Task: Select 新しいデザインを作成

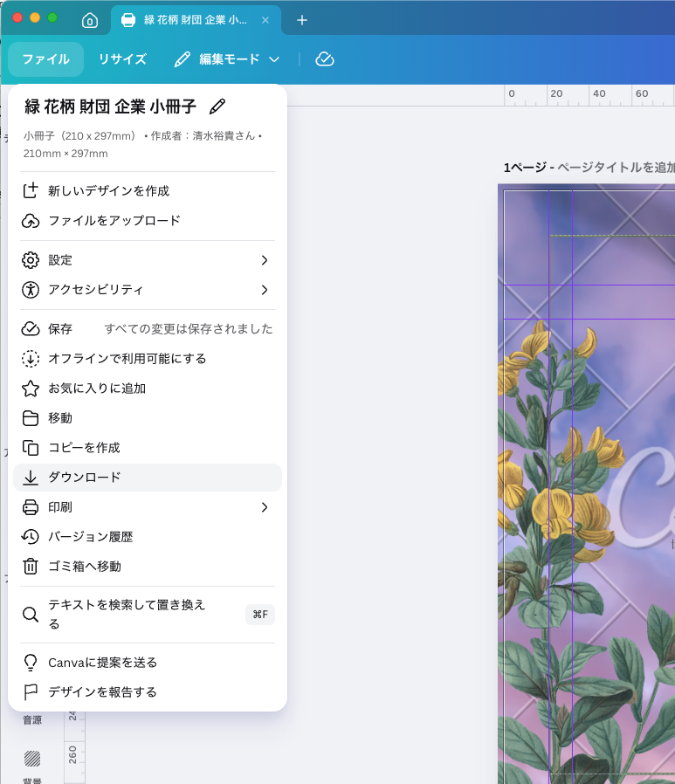Action: 148,191
